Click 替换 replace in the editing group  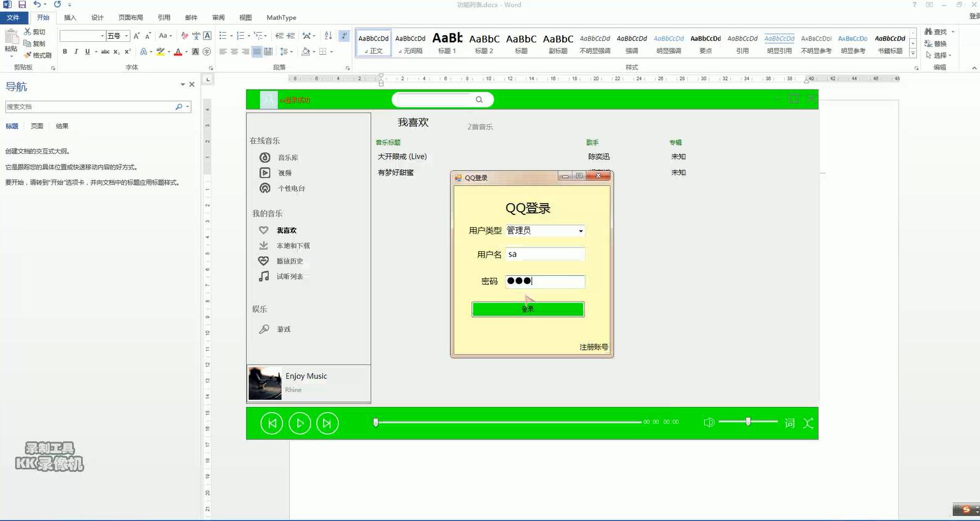[936, 44]
